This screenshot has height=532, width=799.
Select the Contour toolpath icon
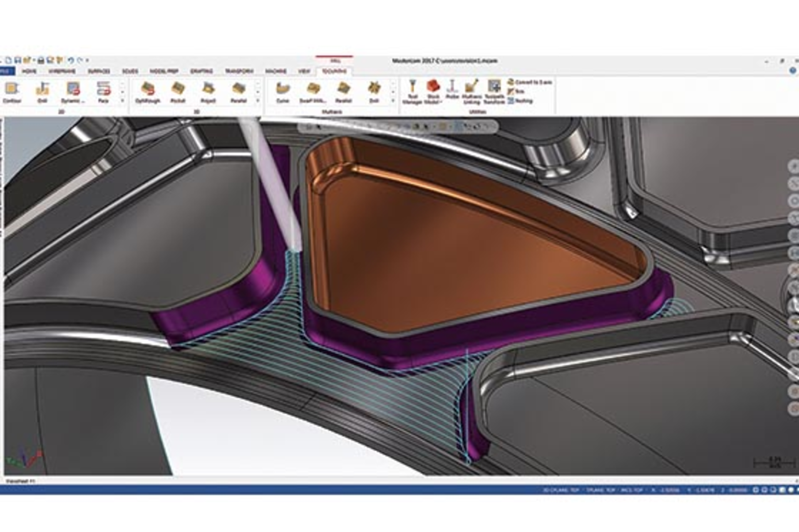[x=12, y=89]
